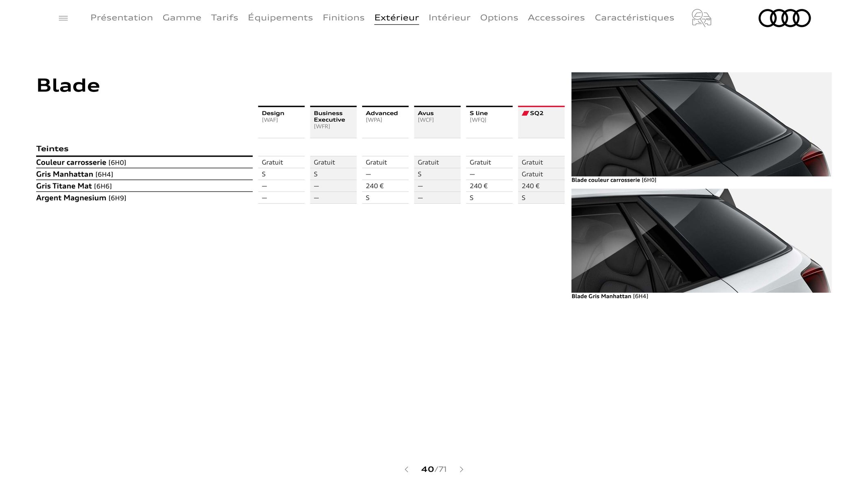Go to next page arrow
The height and width of the screenshot is (488, 868).
coord(461,469)
